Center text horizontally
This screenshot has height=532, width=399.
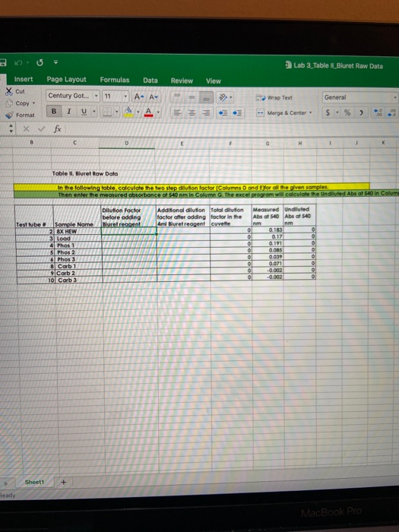(192, 112)
